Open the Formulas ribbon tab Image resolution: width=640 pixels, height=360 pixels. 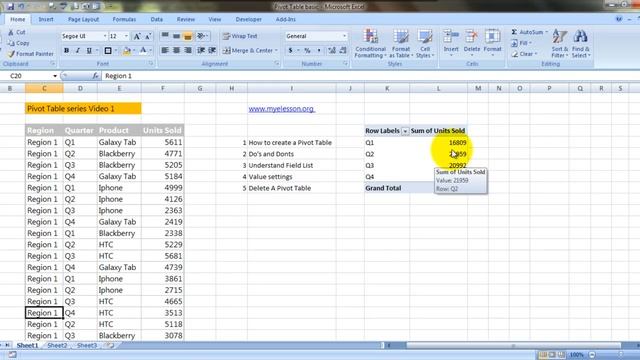pos(124,19)
